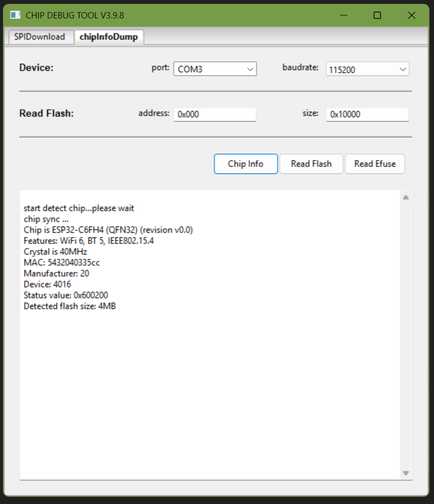Click the 'Detected flash size: 4MB' line
The image size is (434, 504).
pos(69,306)
